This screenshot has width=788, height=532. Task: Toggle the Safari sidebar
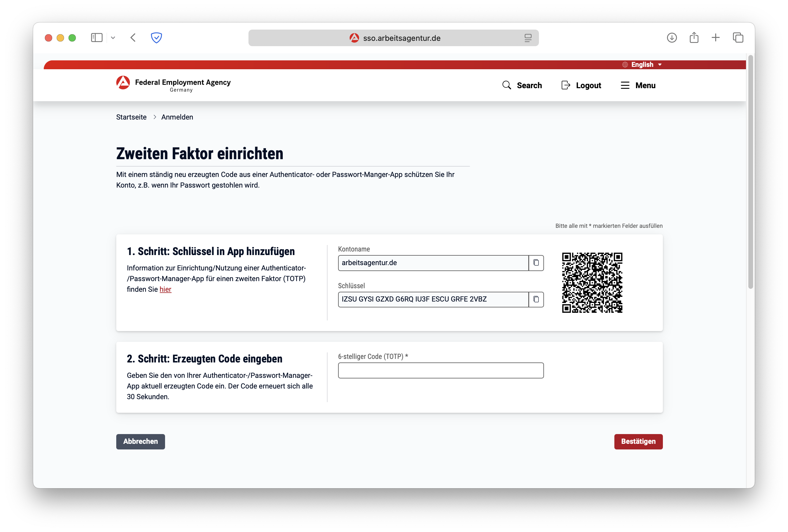97,38
